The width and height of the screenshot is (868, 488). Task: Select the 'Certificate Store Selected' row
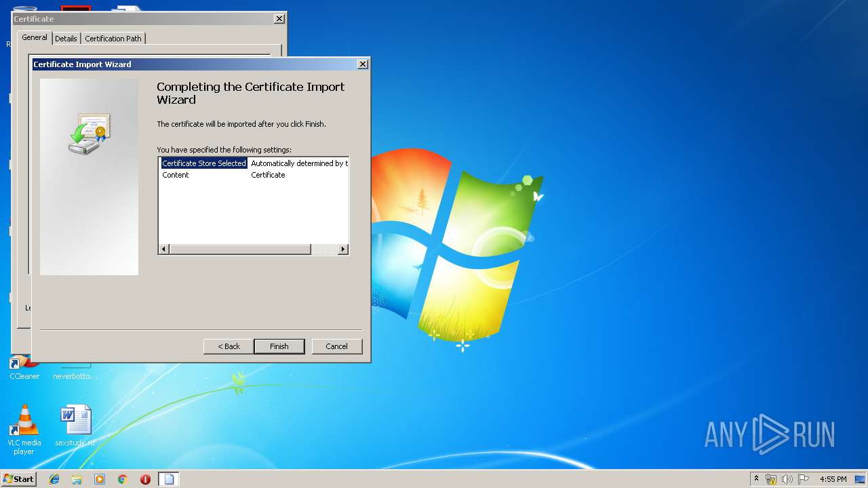click(204, 163)
